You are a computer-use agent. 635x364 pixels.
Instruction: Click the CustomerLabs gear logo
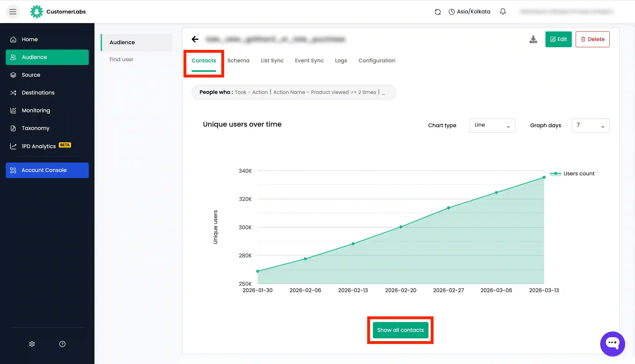36,12
